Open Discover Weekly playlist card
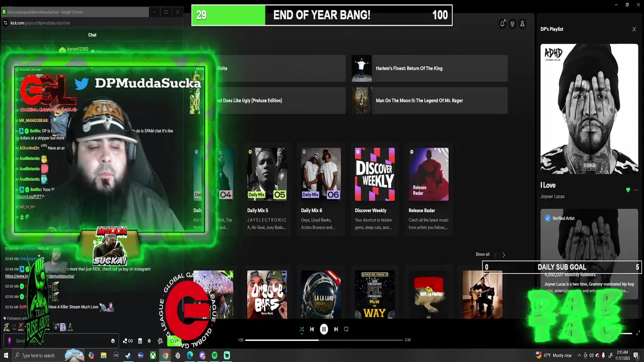The width and height of the screenshot is (644, 362). (375, 190)
